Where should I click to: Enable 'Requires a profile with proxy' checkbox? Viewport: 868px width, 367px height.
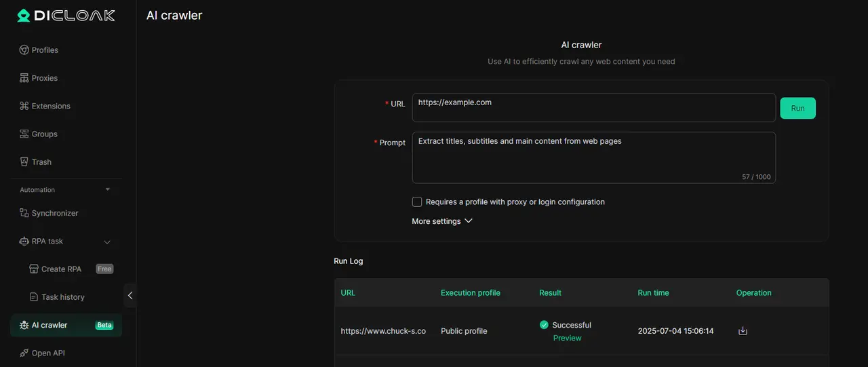[417, 202]
